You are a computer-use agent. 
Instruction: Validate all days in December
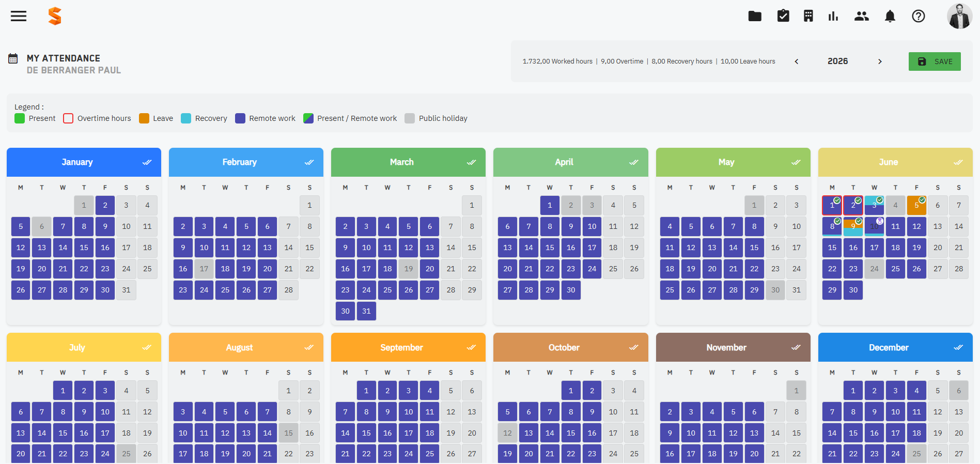pos(958,347)
